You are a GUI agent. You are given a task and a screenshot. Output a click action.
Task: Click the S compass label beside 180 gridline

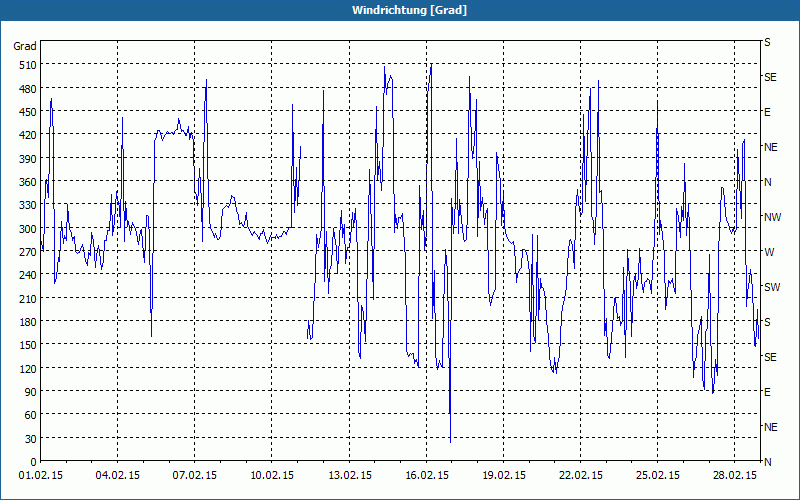(767, 322)
